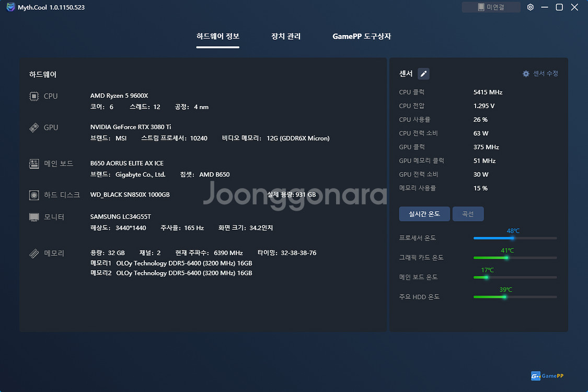
Task: Click WD_BLACK SN850X 1000GB text
Action: (x=130, y=194)
